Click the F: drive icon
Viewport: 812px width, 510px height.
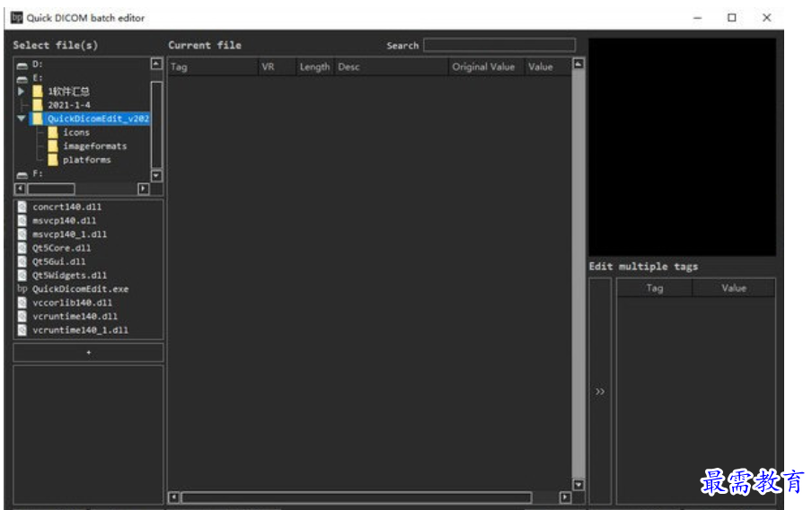pos(22,174)
